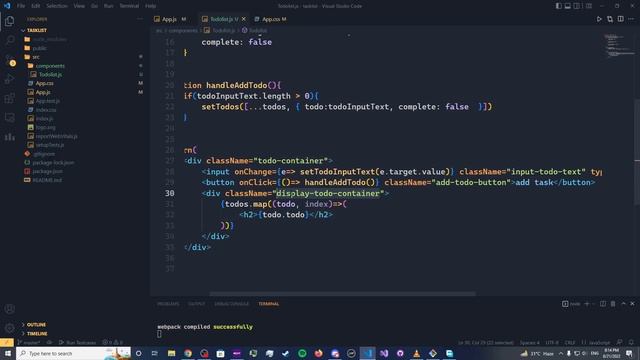
Task: Toggle the secondary sidebar layout icon in the title bar
Action: [x=577, y=6]
